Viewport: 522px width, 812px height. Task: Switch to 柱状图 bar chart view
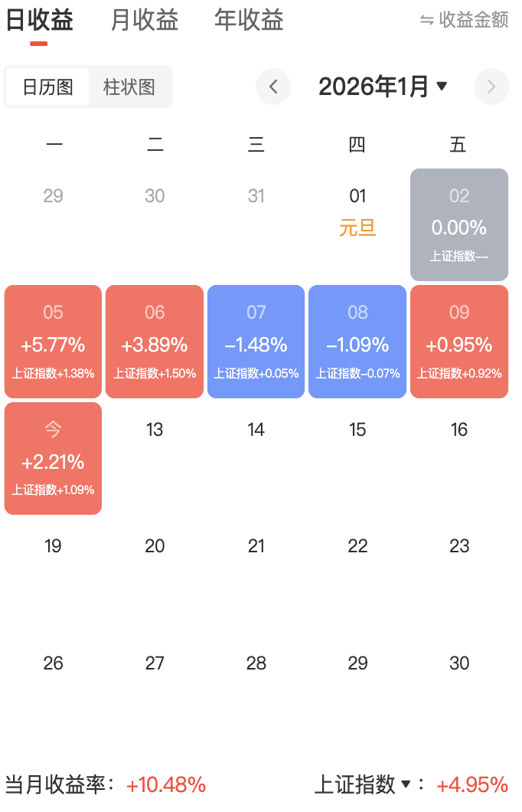(x=129, y=87)
